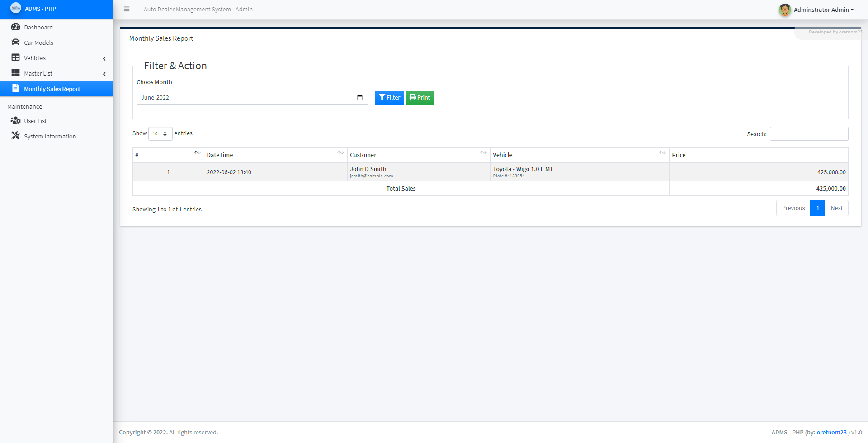The image size is (868, 443).
Task: Go to Monthly Sales Report in sidebar
Action: [52, 89]
